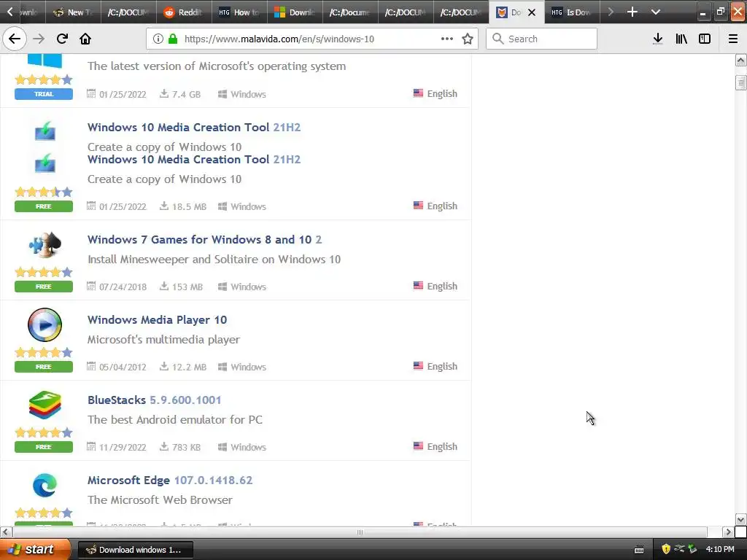Click the page scroll down arrow

click(740, 519)
